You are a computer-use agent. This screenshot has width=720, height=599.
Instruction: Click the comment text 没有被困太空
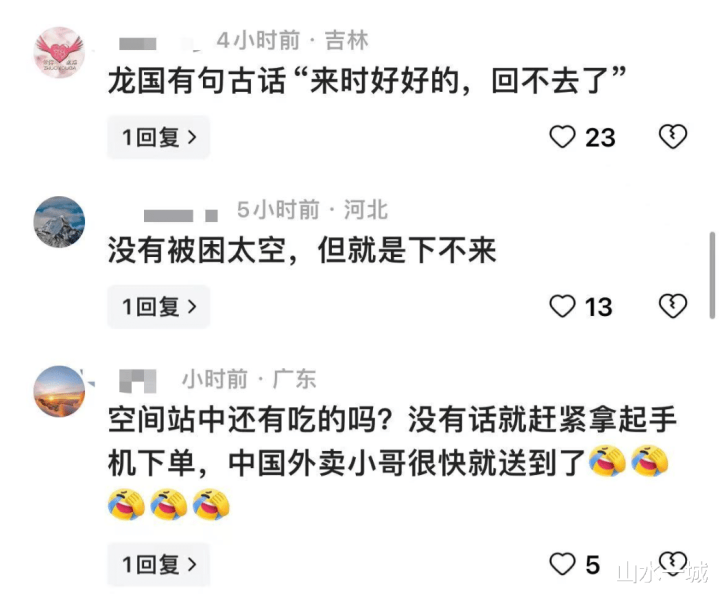point(197,250)
